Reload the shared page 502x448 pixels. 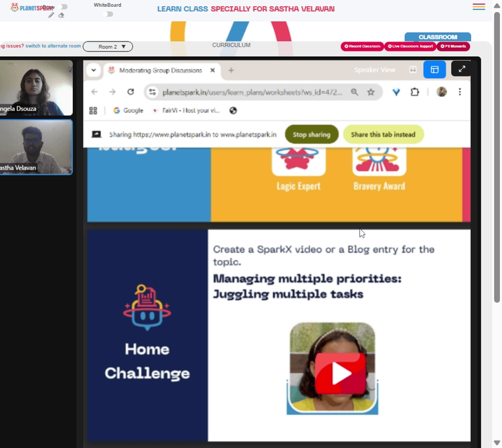(131, 92)
